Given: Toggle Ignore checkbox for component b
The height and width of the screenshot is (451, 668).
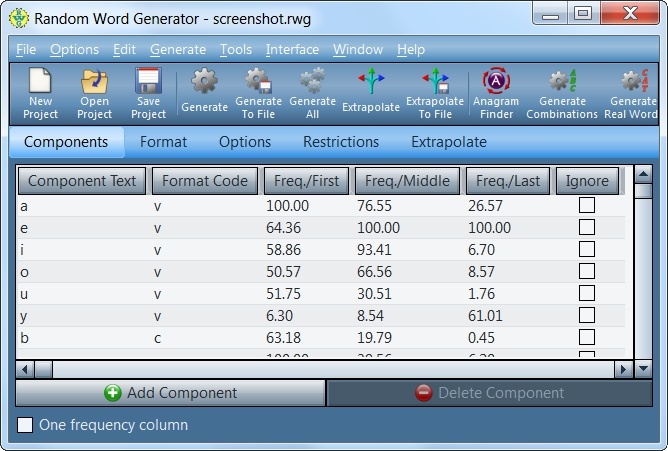Looking at the screenshot, I should pyautogui.click(x=587, y=337).
